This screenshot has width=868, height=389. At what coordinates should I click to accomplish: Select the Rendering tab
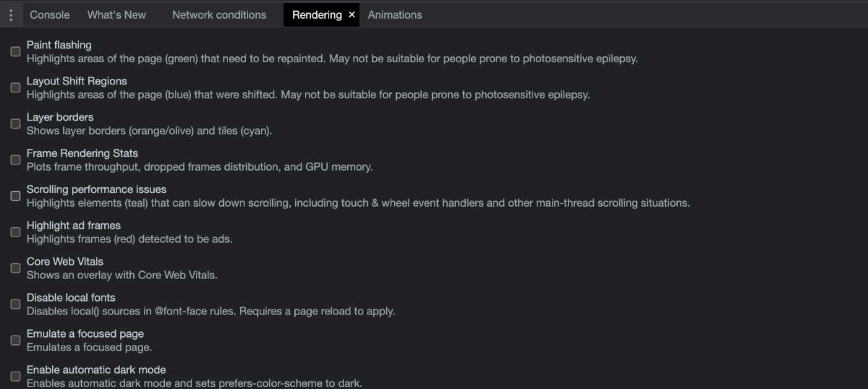(x=317, y=15)
